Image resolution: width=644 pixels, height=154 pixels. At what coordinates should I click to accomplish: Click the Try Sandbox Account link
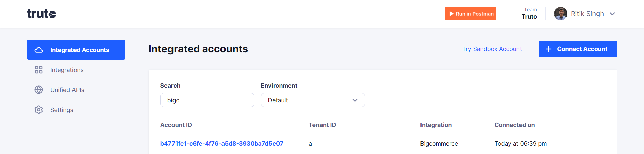click(x=492, y=49)
